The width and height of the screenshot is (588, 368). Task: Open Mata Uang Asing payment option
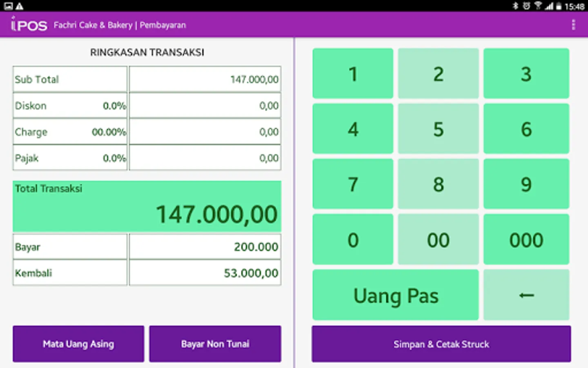pos(78,344)
